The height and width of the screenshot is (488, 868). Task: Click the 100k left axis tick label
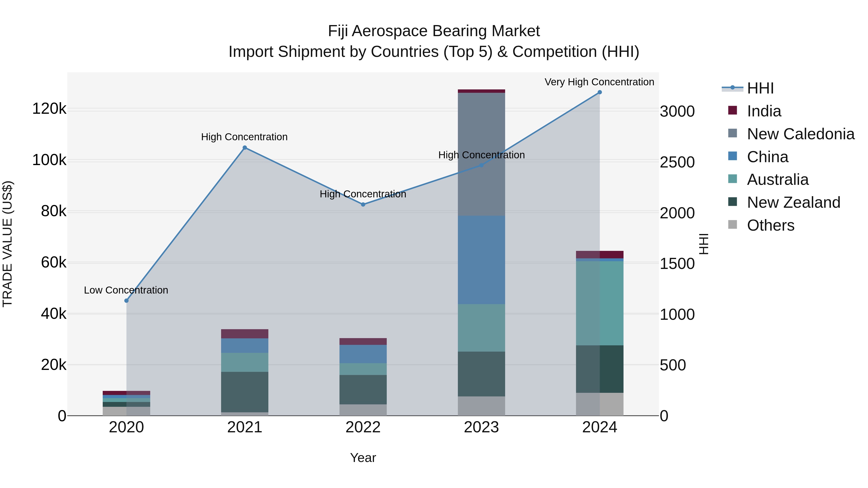pyautogui.click(x=49, y=160)
